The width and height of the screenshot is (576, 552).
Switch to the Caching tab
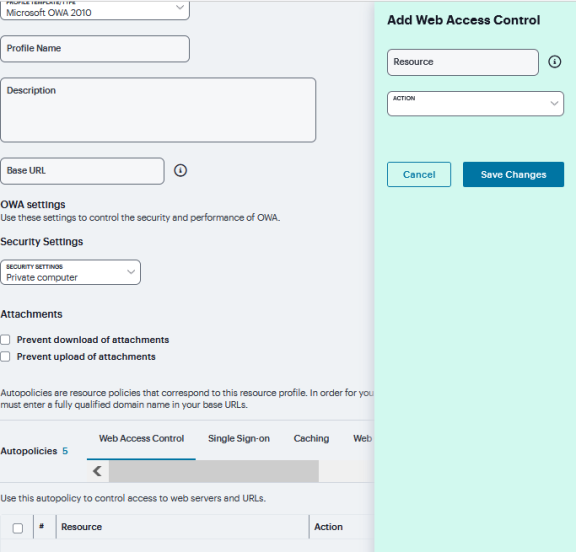tap(311, 439)
